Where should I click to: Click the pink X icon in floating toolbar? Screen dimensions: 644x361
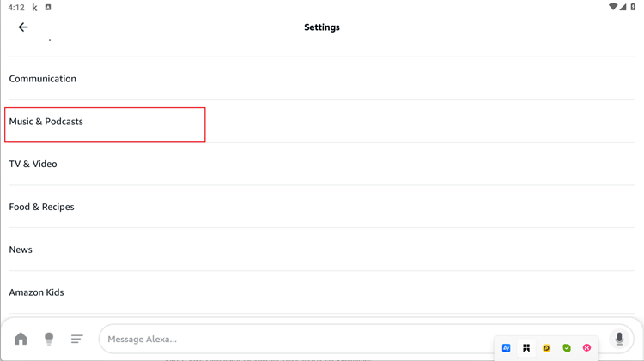(x=587, y=348)
